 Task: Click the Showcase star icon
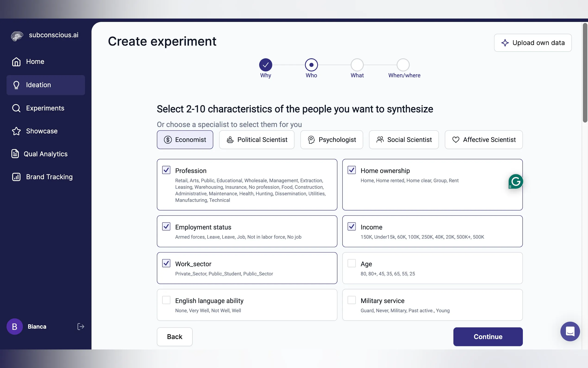click(x=16, y=131)
